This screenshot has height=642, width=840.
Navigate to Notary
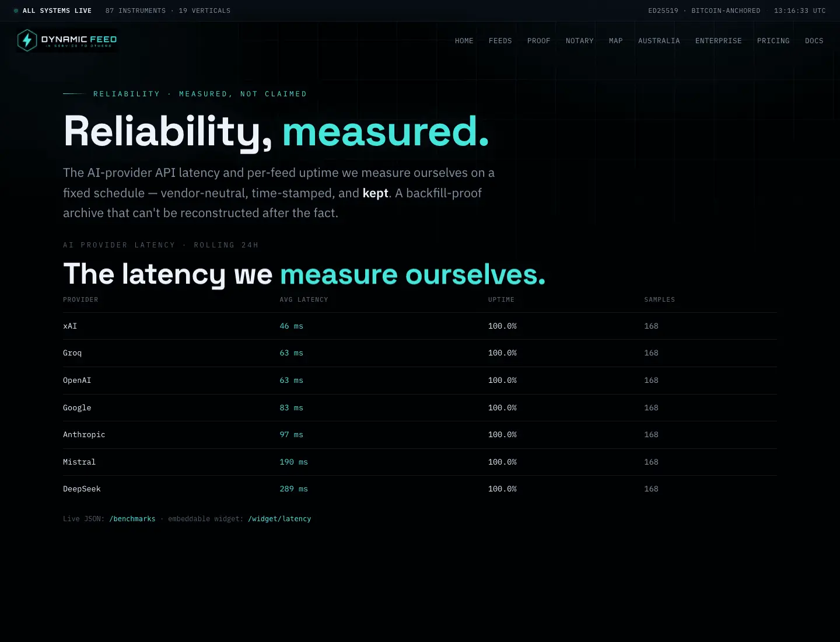[x=580, y=41]
